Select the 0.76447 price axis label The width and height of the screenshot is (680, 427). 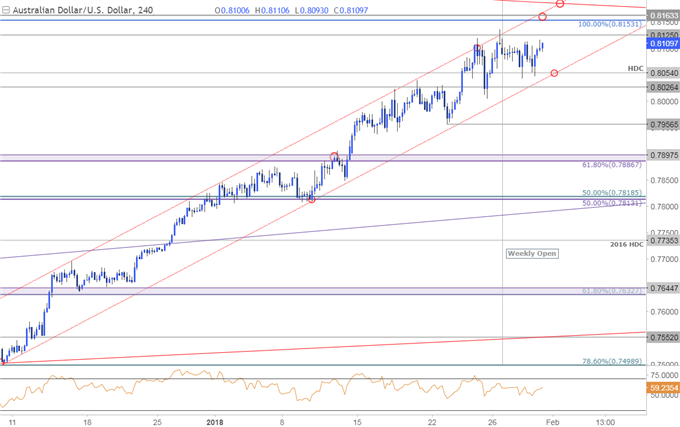[x=663, y=288]
